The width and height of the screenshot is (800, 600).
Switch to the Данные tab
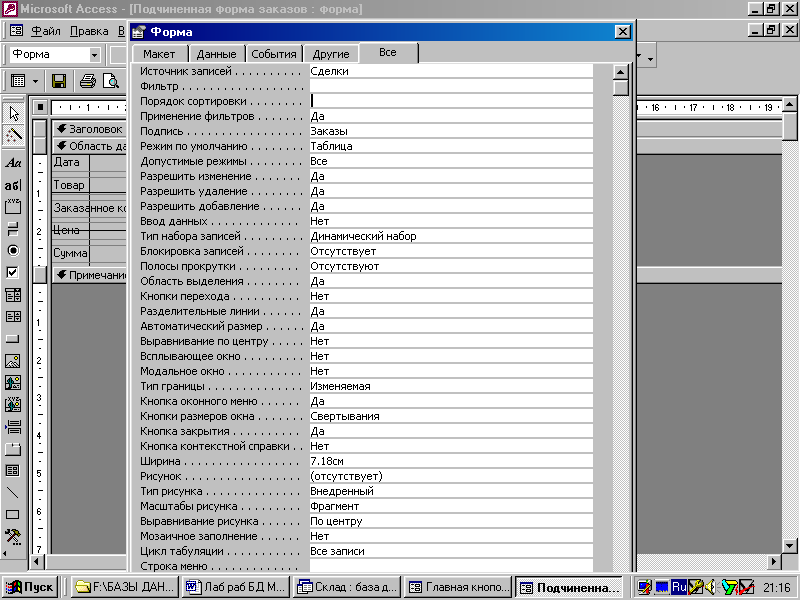216,54
